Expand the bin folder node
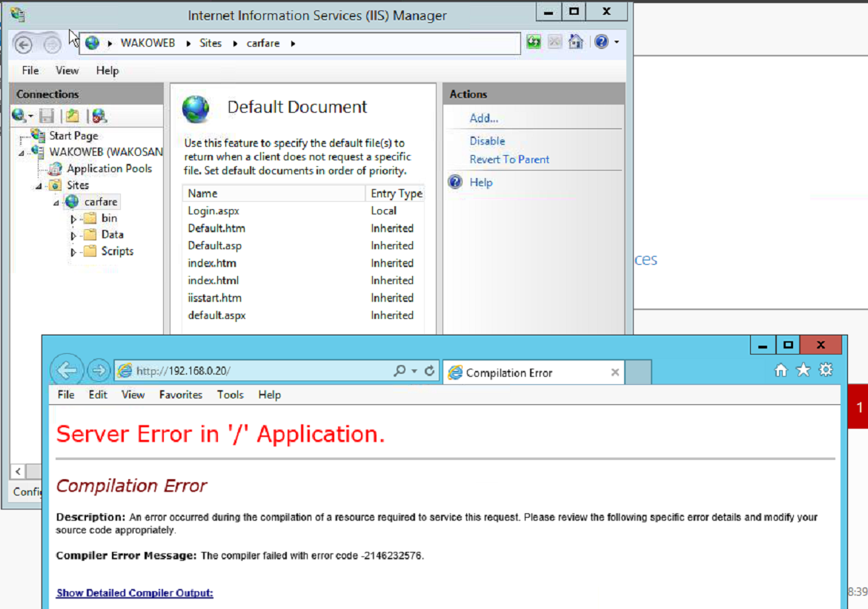The height and width of the screenshot is (609, 868). [73, 219]
